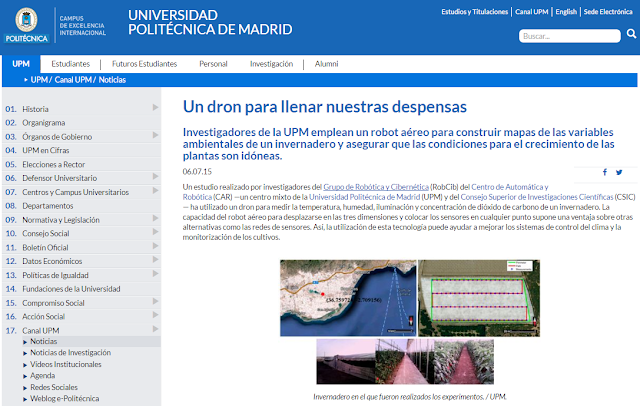Expand Compromiso Social submenu arrow
Image resolution: width=640 pixels, height=406 pixels.
[x=155, y=301]
